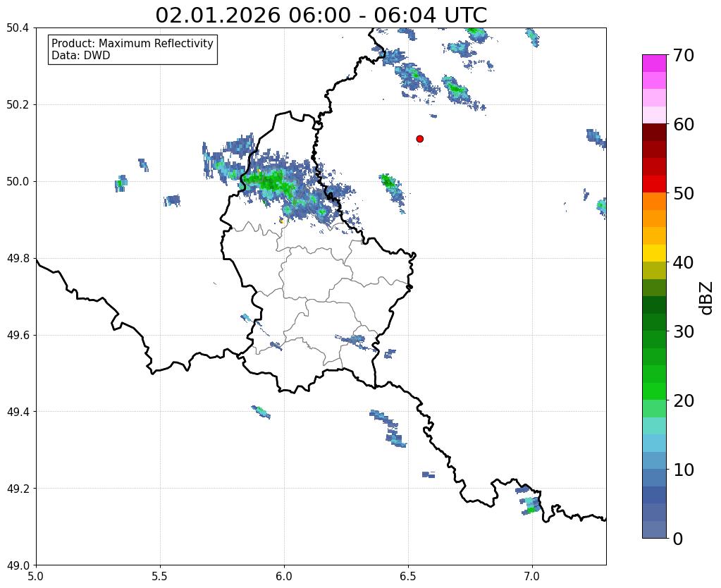Click the 20 dBZ colorbar label

(x=684, y=400)
